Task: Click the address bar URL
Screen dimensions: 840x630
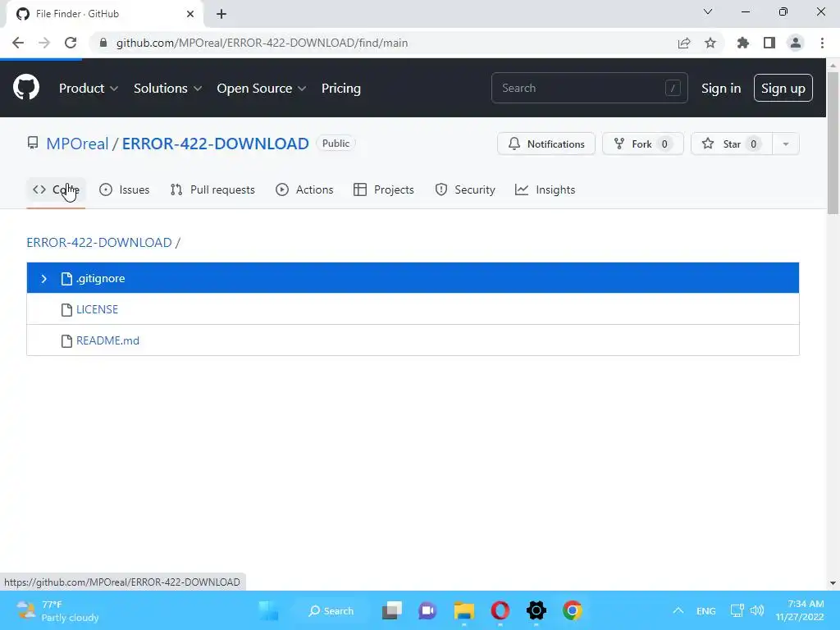Action: (x=262, y=43)
